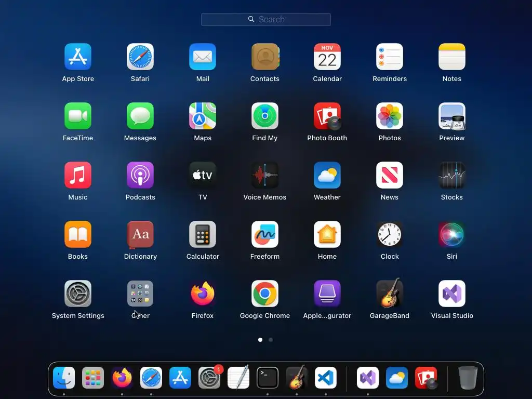Open the Stocks app
The height and width of the screenshot is (399, 532).
452,175
